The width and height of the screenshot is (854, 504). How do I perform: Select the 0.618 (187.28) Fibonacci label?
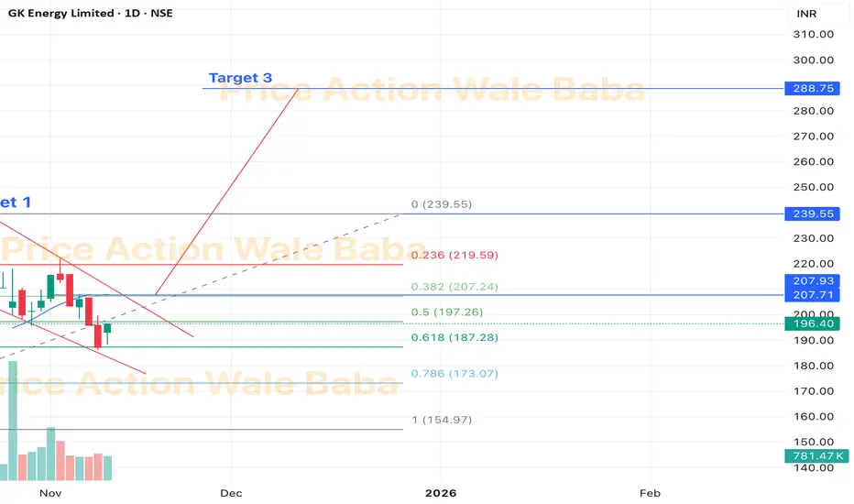[454, 338]
